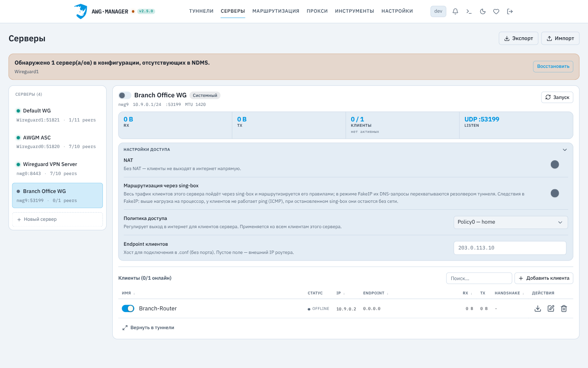Viewport: 588px width, 368px height.
Task: Open the Policy0 — home access policy dropdown
Action: coord(510,222)
